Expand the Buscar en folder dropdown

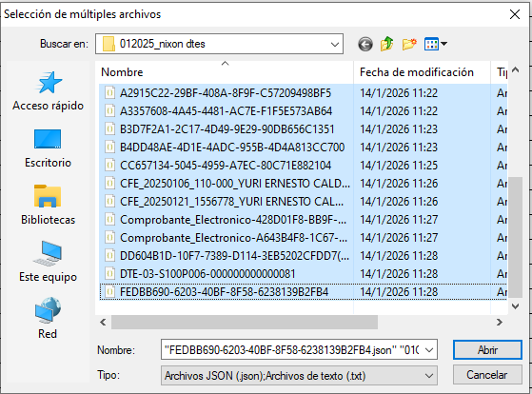(x=335, y=44)
